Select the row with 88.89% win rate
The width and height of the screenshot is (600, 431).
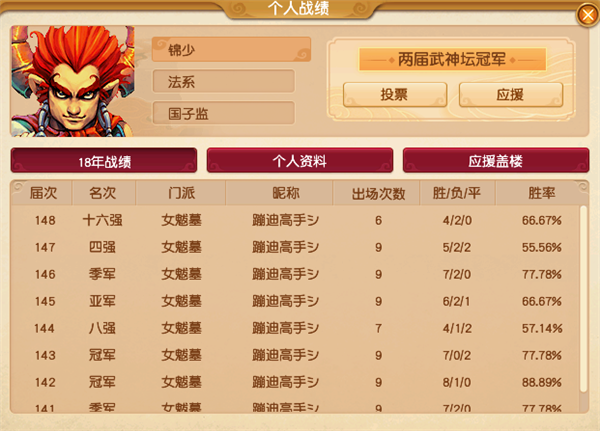point(296,382)
